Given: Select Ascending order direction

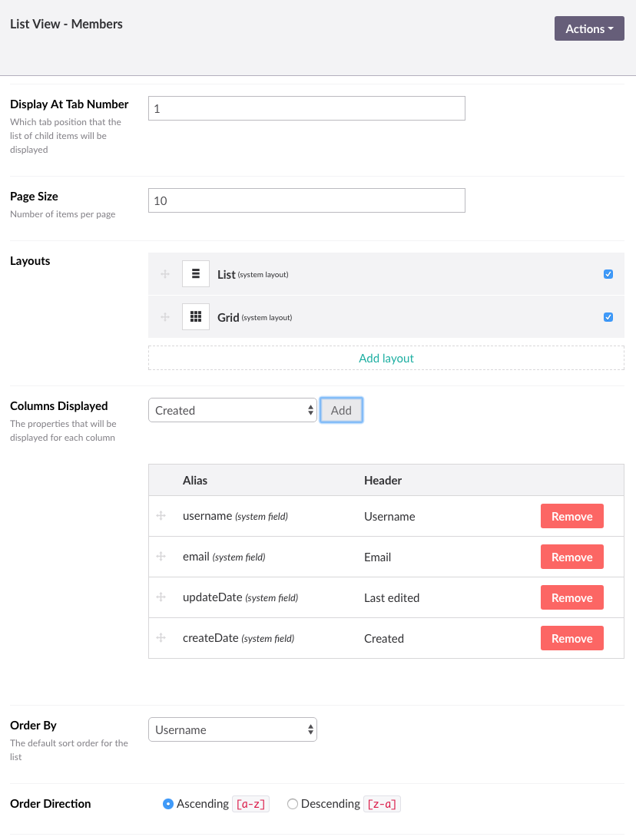Looking at the screenshot, I should (x=168, y=804).
